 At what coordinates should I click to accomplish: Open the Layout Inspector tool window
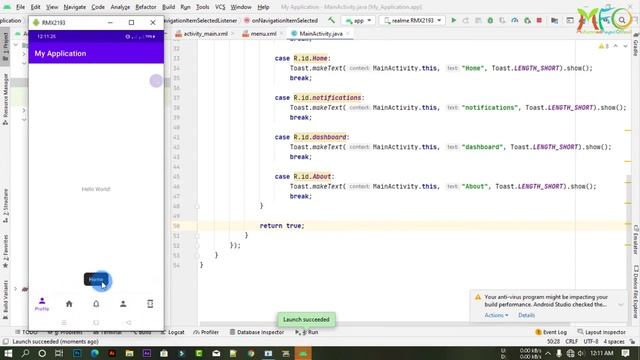click(x=601, y=332)
